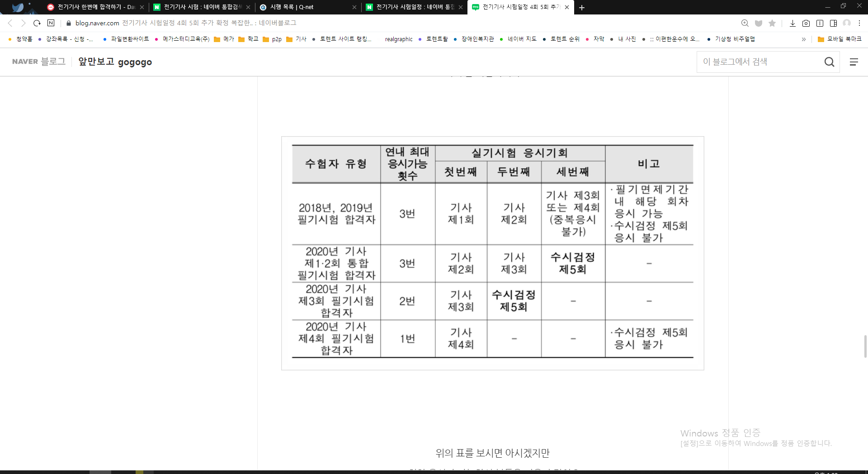Click the blog search magnifier icon

pos(830,62)
